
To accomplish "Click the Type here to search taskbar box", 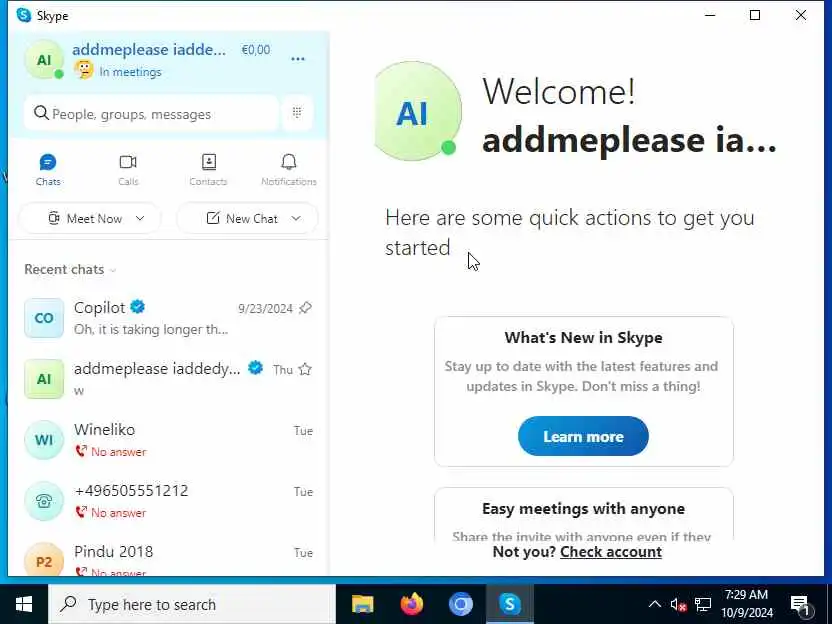I will (x=192, y=604).
